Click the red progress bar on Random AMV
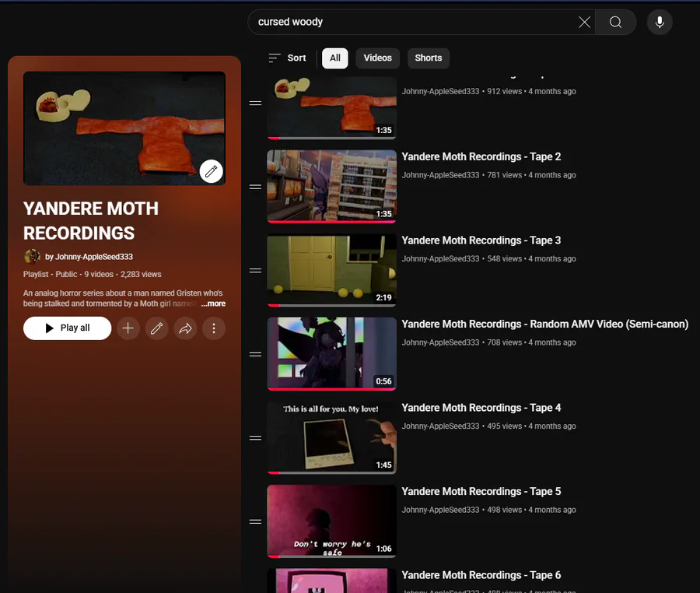This screenshot has width=700, height=593. click(331, 389)
